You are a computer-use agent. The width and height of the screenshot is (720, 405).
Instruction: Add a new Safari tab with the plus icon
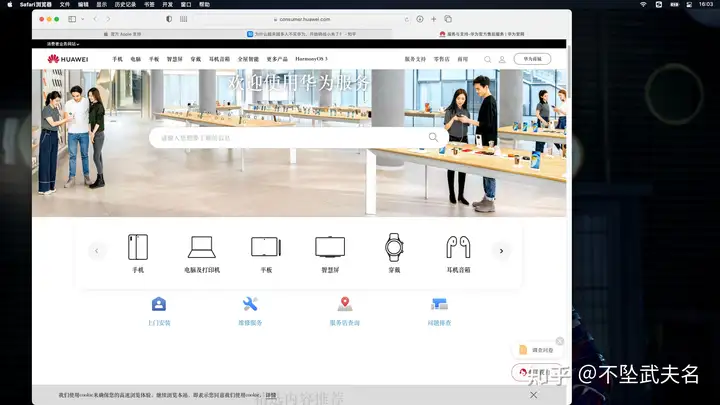[x=433, y=19]
